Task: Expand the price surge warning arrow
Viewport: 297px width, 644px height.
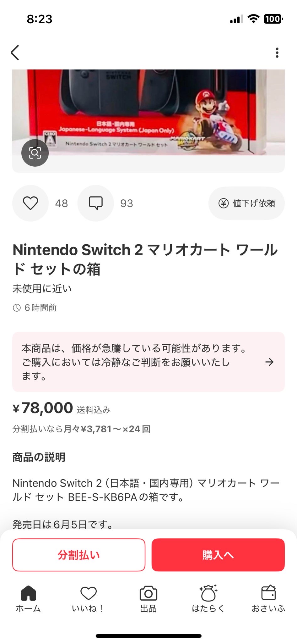Action: click(x=269, y=362)
